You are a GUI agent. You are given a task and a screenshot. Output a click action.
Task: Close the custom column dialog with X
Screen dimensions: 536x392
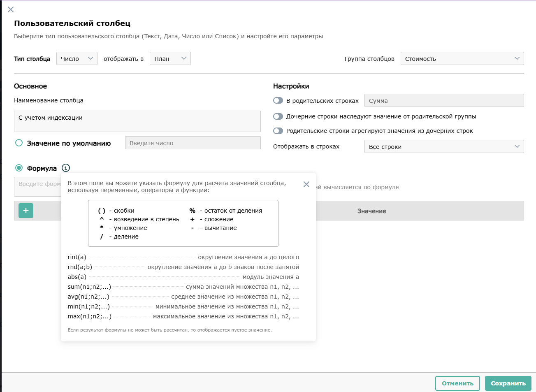pos(11,9)
